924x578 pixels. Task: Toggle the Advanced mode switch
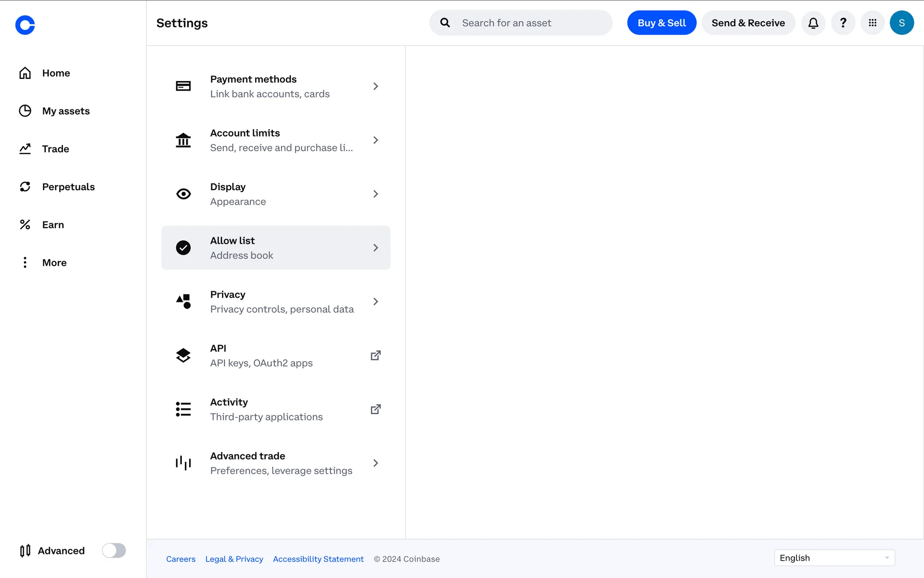[x=114, y=551]
